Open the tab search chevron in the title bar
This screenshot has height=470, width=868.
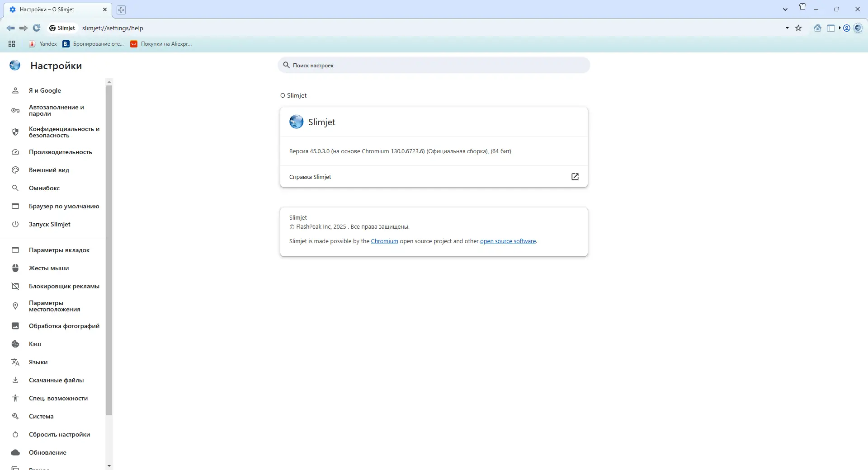point(785,9)
